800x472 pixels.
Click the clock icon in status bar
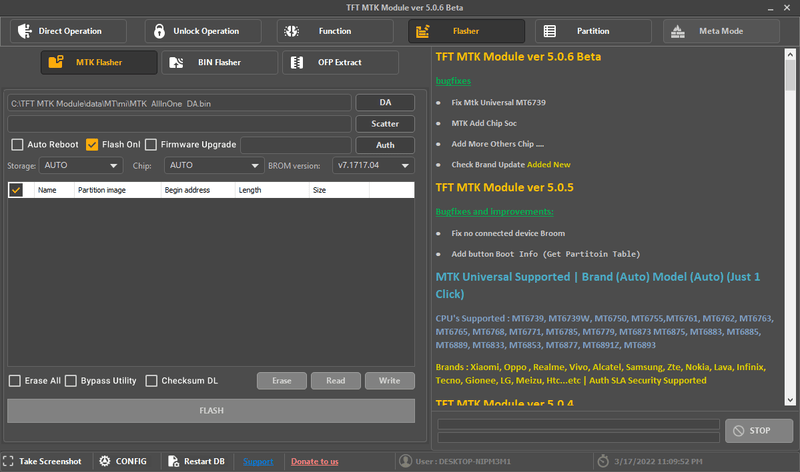[x=603, y=461]
